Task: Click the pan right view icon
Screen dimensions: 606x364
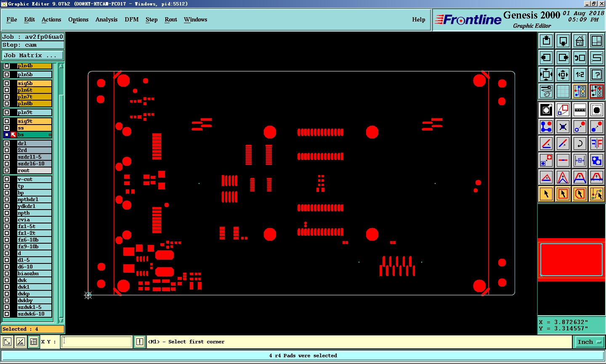Action: point(563,58)
